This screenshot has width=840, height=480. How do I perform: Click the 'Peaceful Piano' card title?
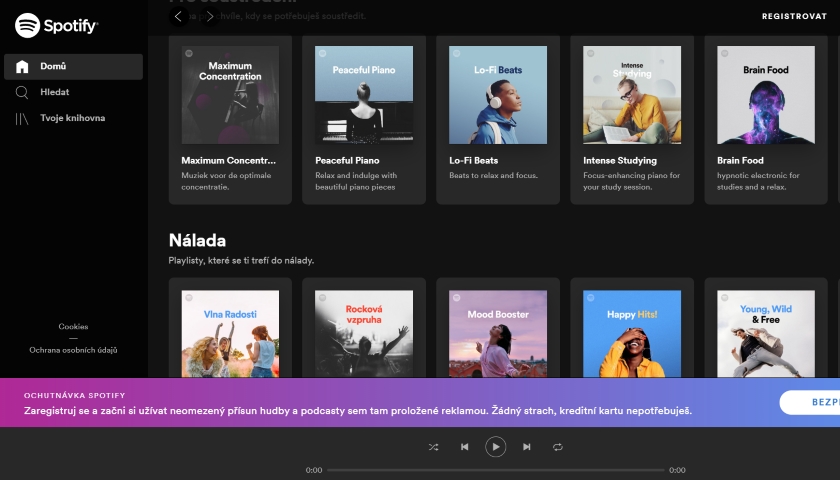pos(347,160)
